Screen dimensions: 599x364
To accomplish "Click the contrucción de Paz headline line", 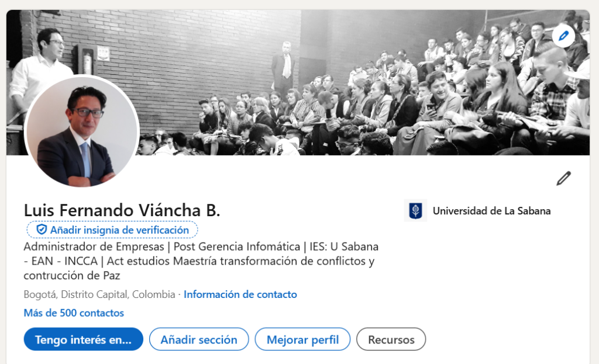I will (x=72, y=275).
